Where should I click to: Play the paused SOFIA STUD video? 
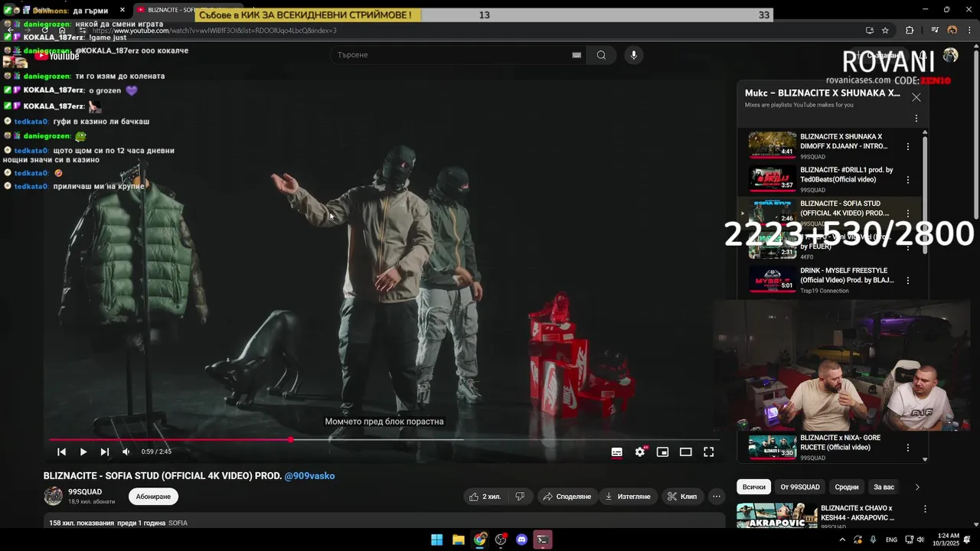pos(83,452)
